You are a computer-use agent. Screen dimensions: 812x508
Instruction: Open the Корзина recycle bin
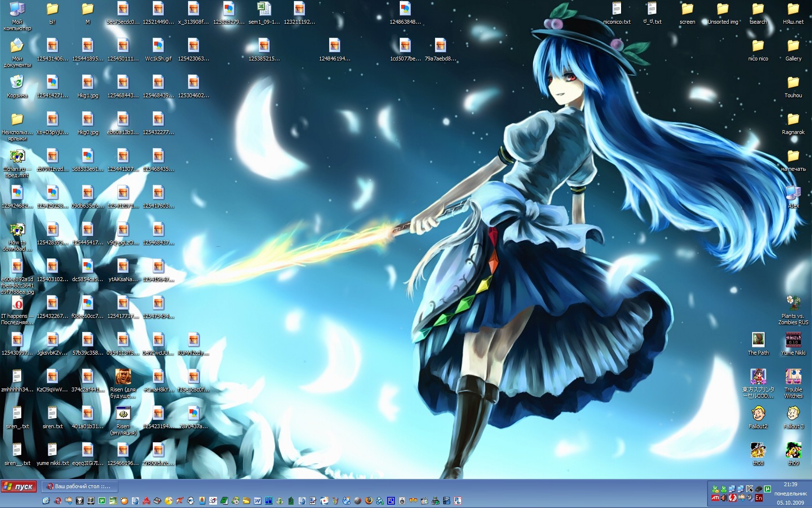17,86
